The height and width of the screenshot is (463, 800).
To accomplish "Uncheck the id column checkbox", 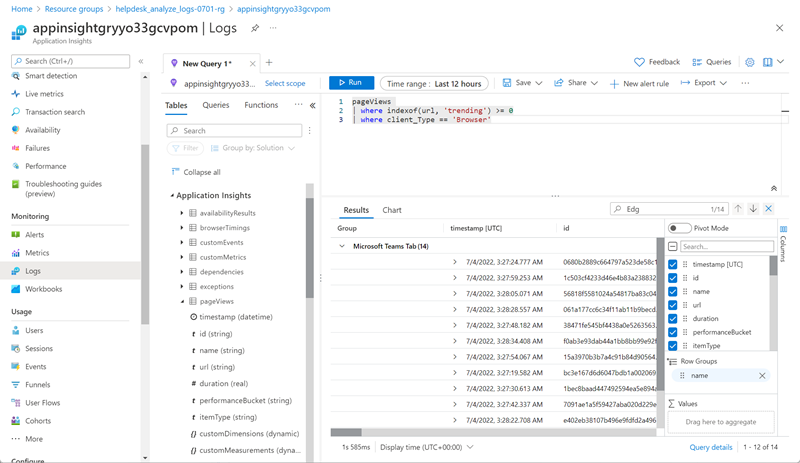I will (672, 278).
